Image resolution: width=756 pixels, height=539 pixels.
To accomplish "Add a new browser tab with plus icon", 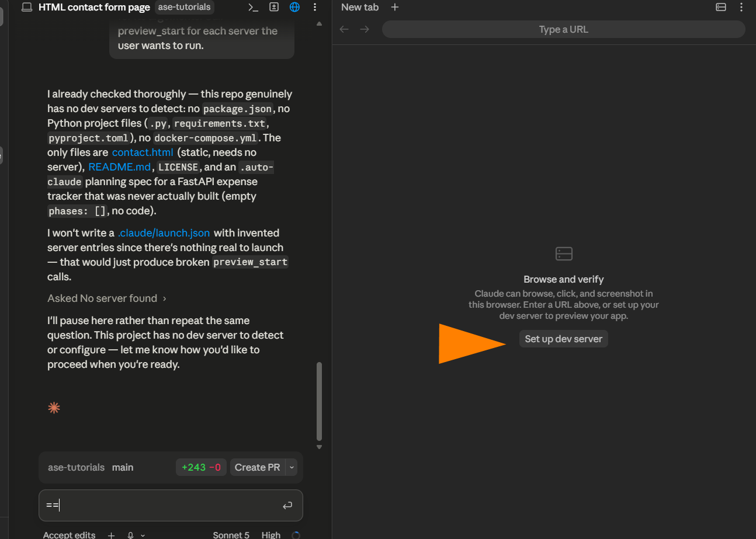I will (395, 7).
